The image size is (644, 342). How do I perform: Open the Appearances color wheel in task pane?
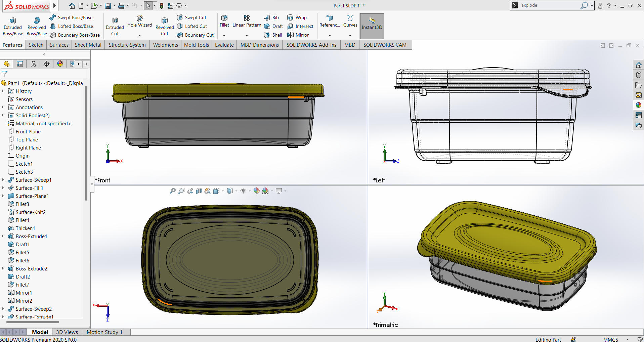pos(638,105)
